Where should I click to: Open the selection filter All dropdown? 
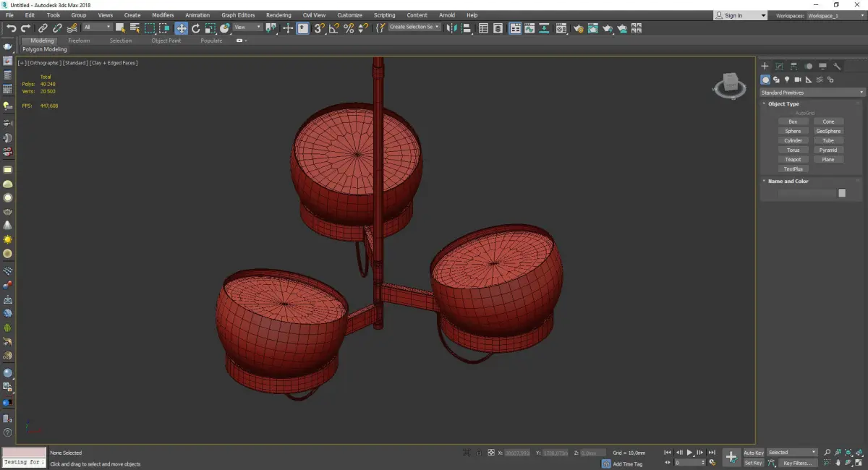click(97, 27)
